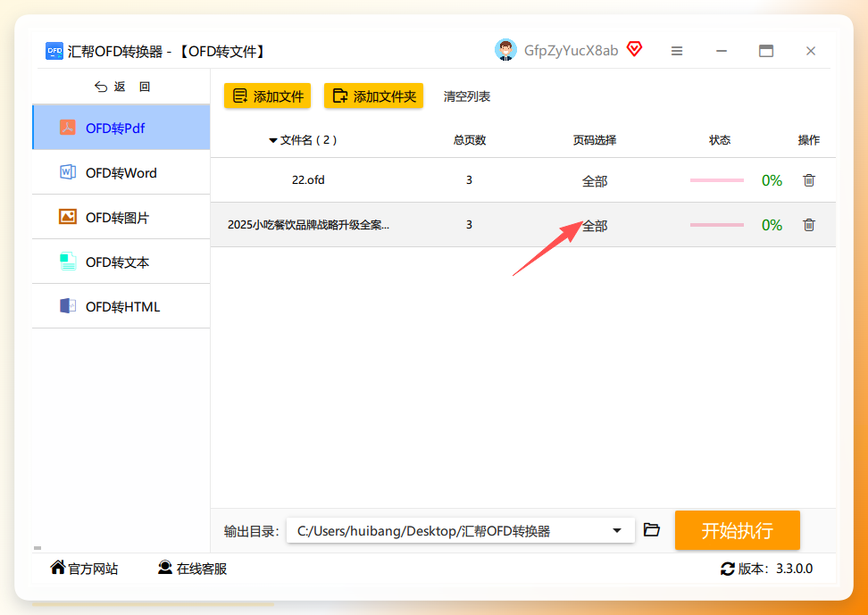868x615 pixels.
Task: Click the Word document icon in sidebar
Action: pos(68,172)
